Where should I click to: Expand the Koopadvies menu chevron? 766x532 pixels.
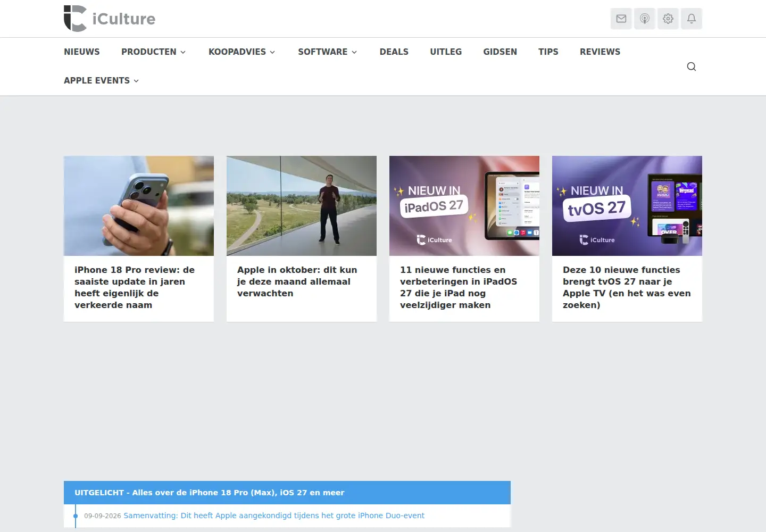pos(272,52)
